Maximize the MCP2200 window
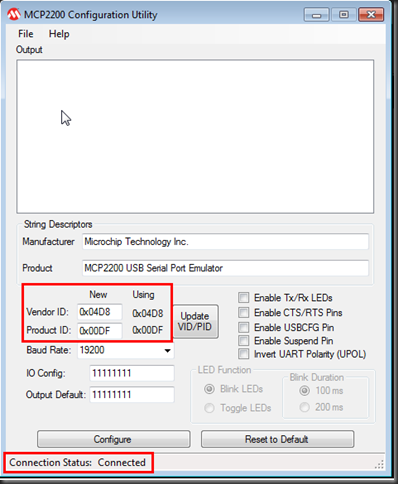Image resolution: width=398 pixels, height=484 pixels. coord(344,15)
